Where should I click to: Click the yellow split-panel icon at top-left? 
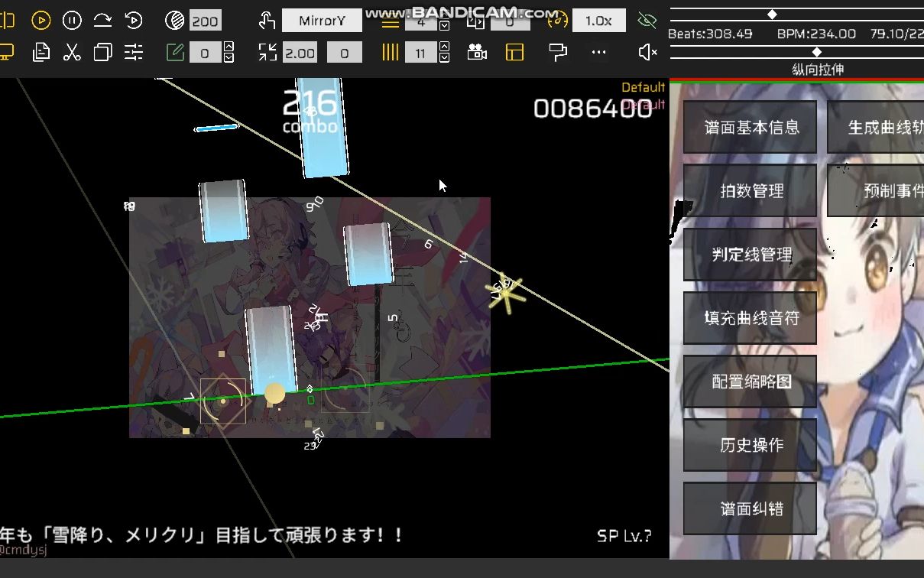point(6,21)
